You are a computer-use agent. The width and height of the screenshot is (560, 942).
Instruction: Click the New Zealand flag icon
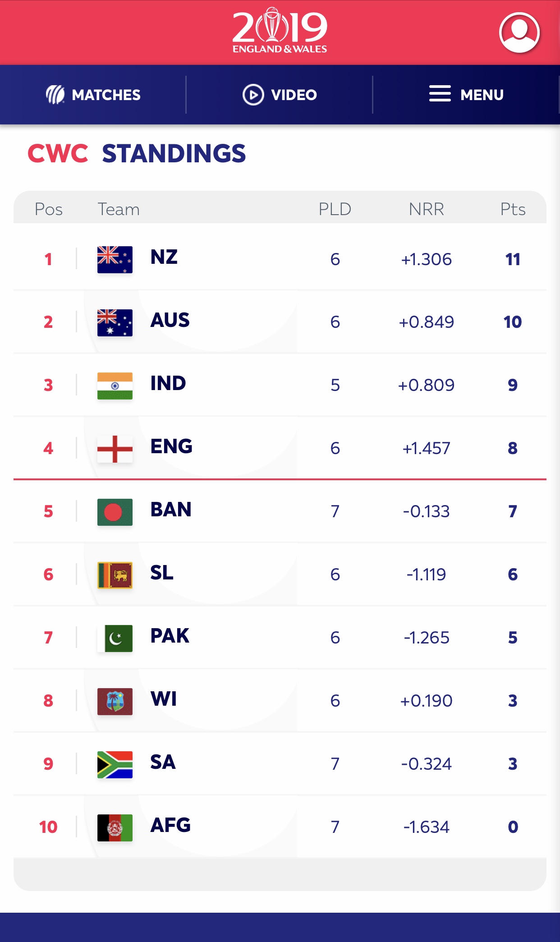pyautogui.click(x=115, y=259)
